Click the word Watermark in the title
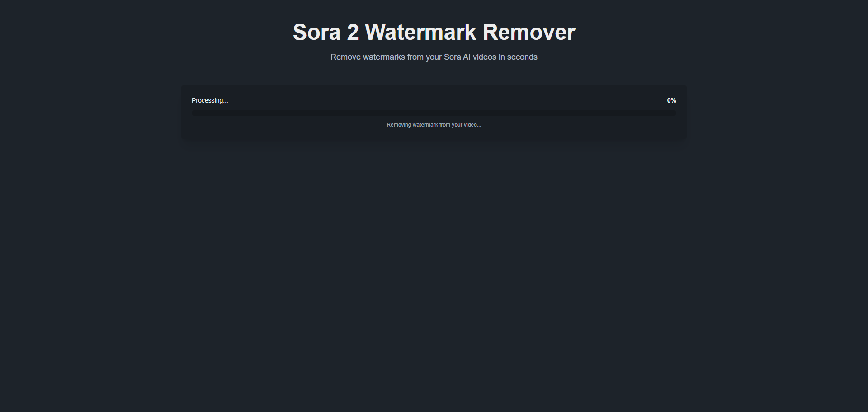868x412 pixels. coord(420,33)
